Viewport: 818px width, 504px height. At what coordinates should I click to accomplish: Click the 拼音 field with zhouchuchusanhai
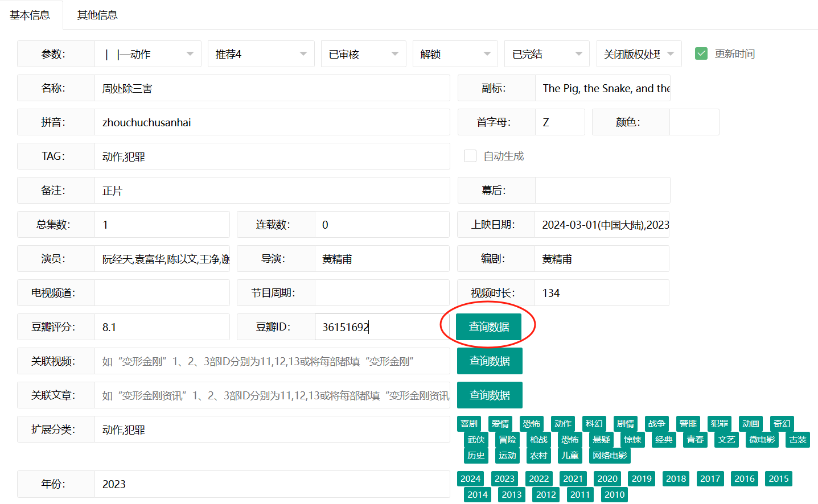[x=272, y=122]
